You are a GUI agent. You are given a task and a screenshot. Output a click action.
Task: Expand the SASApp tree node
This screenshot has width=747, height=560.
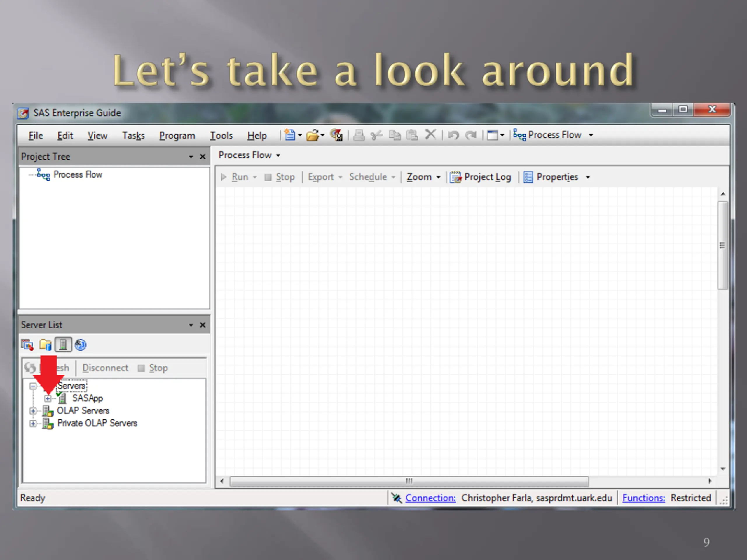pos(48,399)
